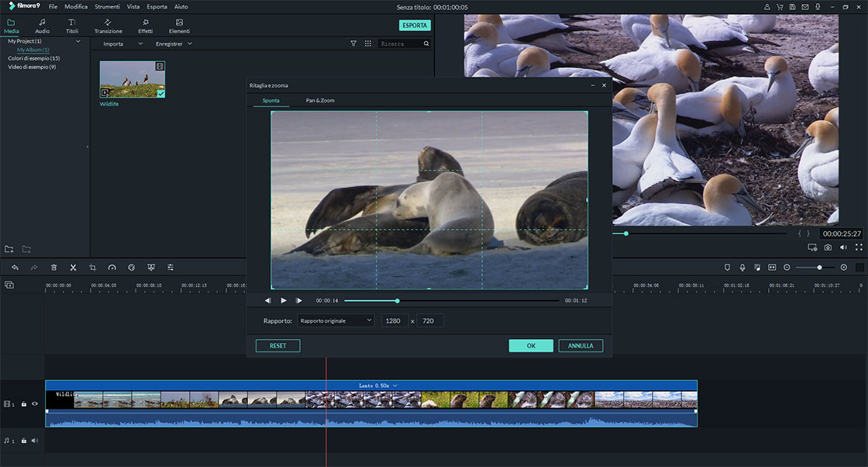Screen dimensions: 868x467
Task: Step to next frame in crop dialog
Action: pyautogui.click(x=299, y=300)
